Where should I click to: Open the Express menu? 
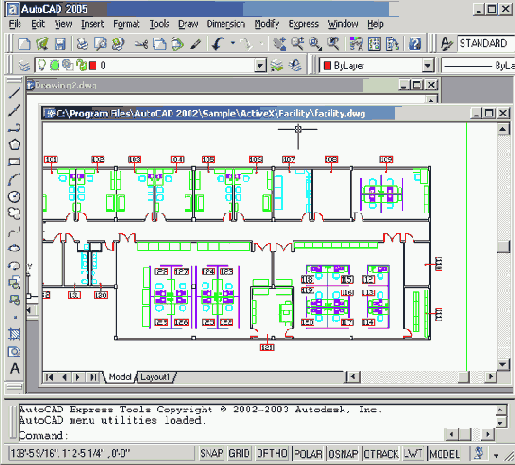[x=304, y=24]
